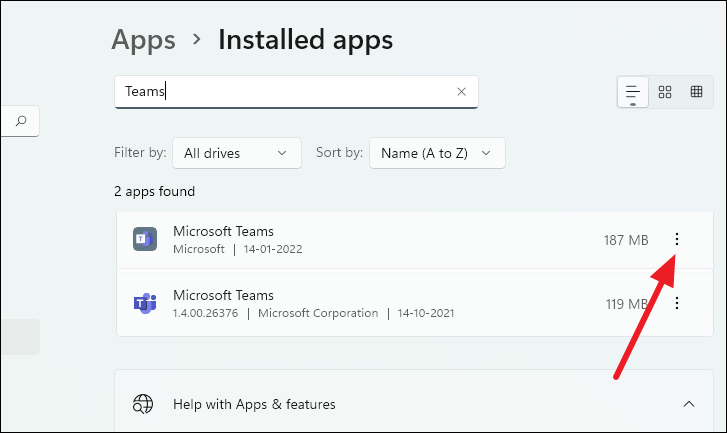Click the Sort by label
The width and height of the screenshot is (727, 433).
pyautogui.click(x=339, y=153)
